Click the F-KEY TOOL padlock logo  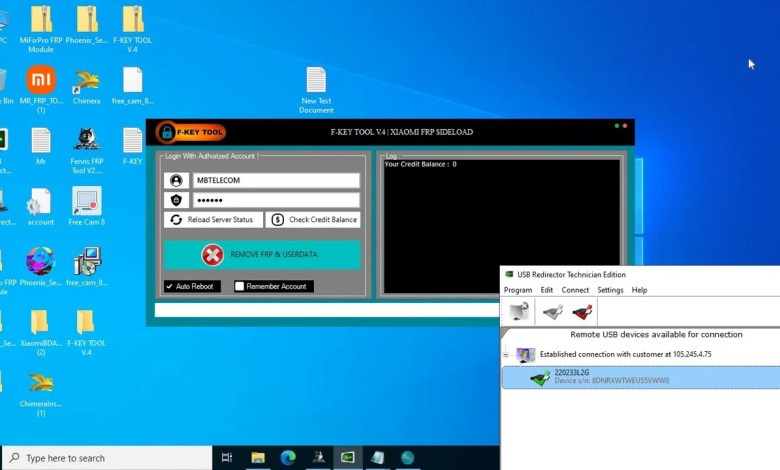tap(166, 132)
